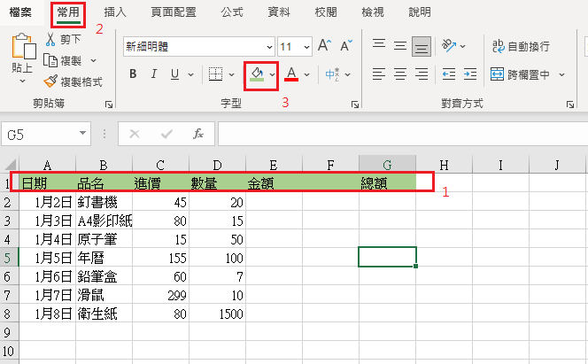The height and width of the screenshot is (364, 588).
Task: Open the Paste options dropdown arrow
Action: click(22, 81)
